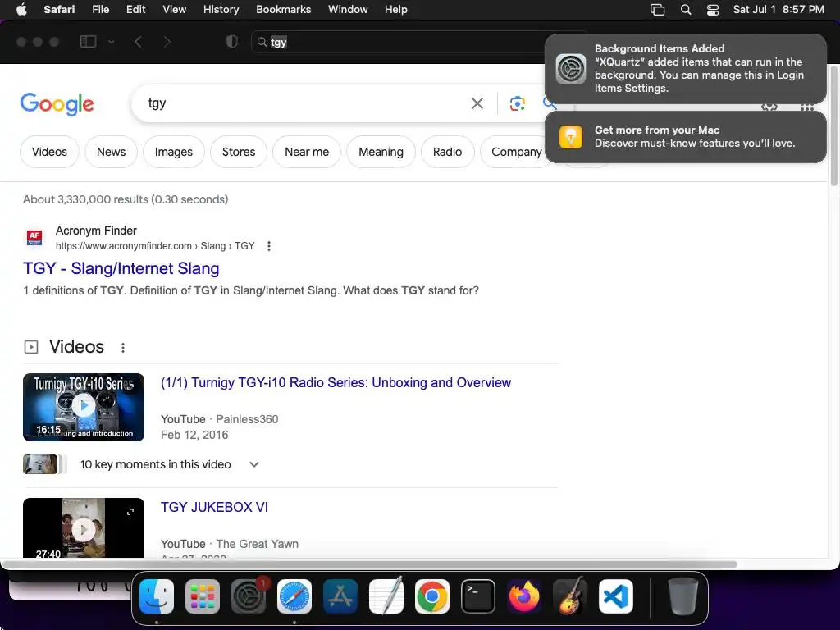Click the date and time in menu bar
Screen dimensions: 840x630
(x=778, y=10)
